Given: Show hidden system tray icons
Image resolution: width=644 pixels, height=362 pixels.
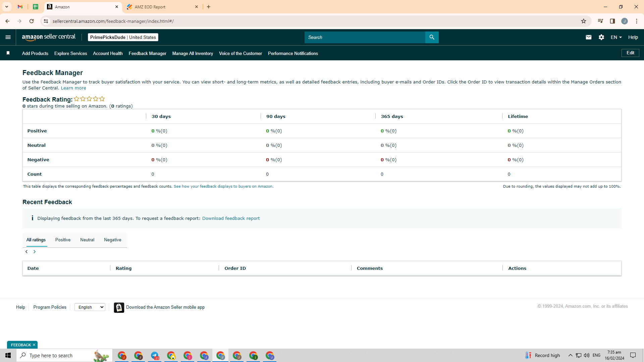Looking at the screenshot, I should pyautogui.click(x=570, y=355).
